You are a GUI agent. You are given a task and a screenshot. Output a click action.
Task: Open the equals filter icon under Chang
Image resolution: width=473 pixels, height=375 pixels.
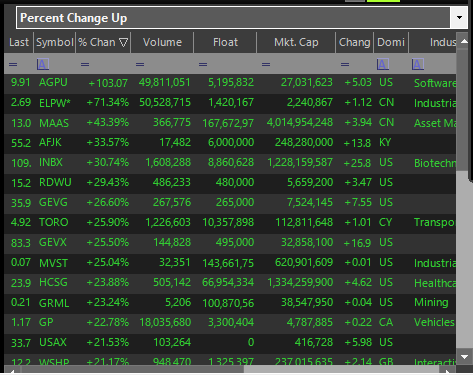345,64
